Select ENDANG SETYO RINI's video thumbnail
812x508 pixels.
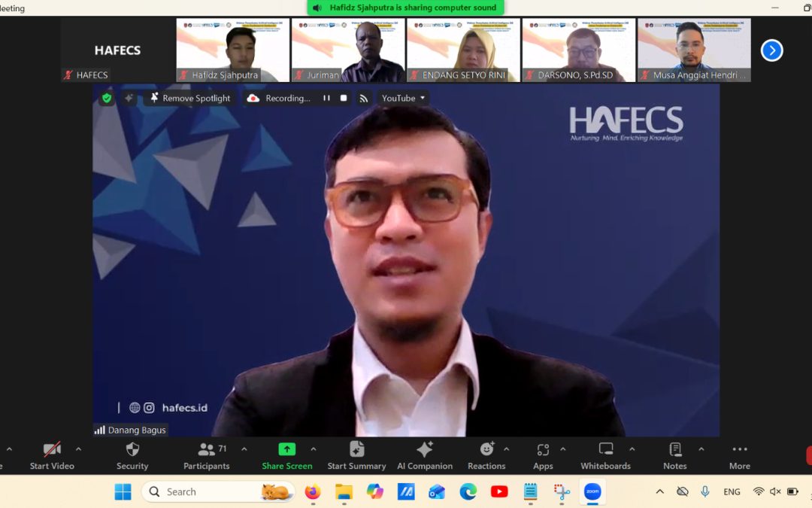[463, 50]
